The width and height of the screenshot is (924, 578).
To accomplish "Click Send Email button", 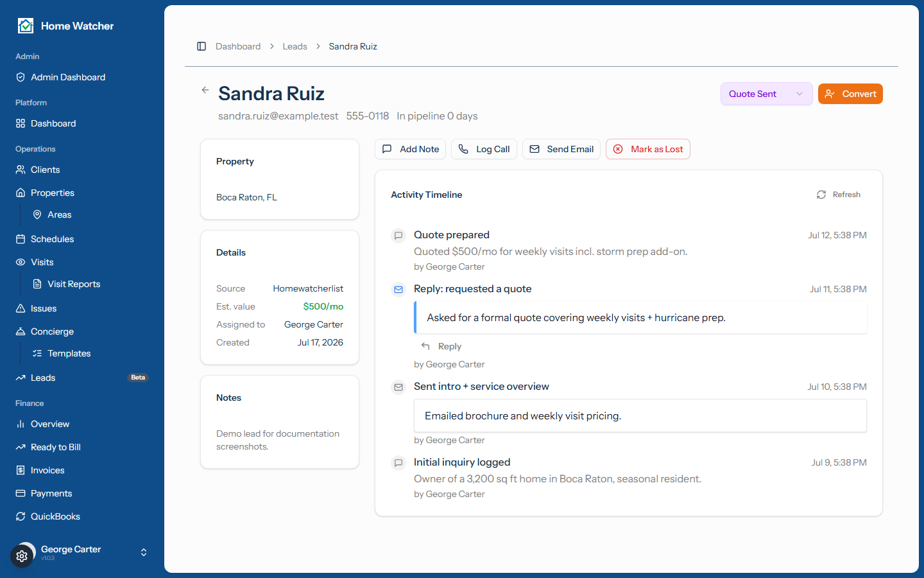I will (561, 149).
